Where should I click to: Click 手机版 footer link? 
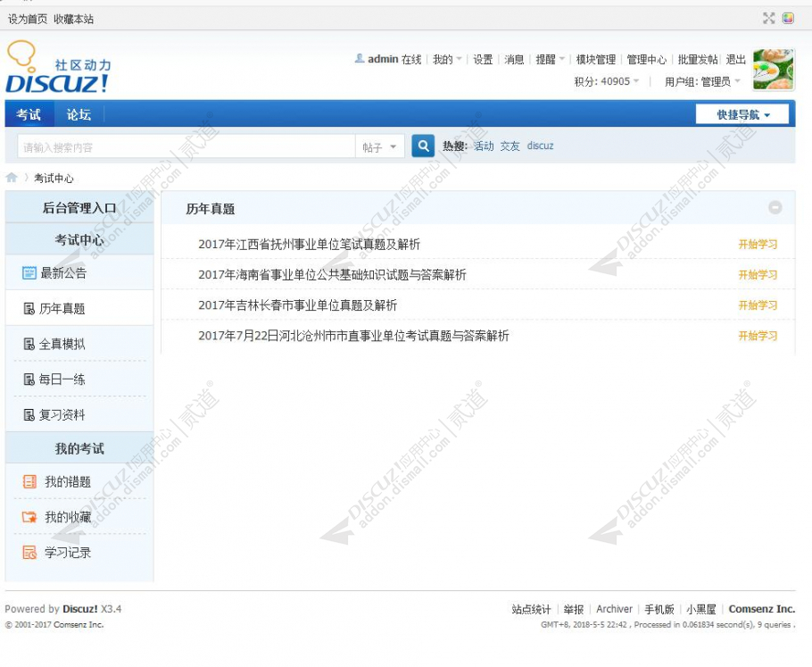[659, 609]
